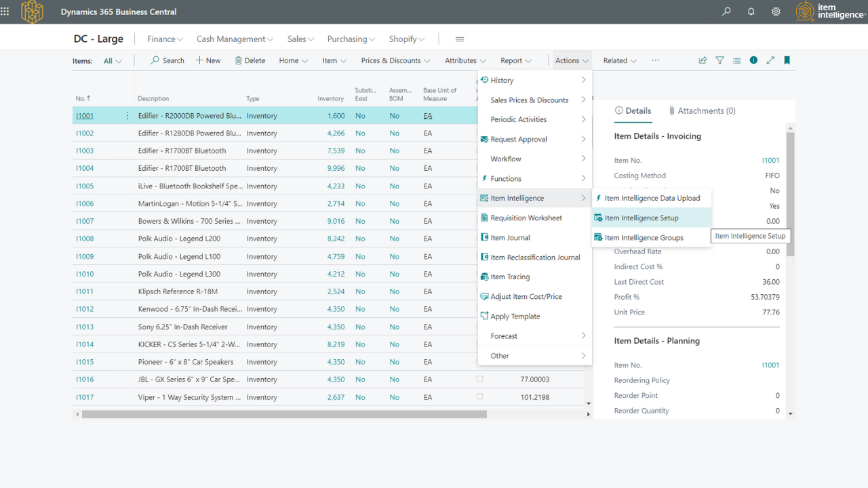Viewport: 868px width, 488px height.
Task: Open notifications via the bell icon
Action: [751, 12]
